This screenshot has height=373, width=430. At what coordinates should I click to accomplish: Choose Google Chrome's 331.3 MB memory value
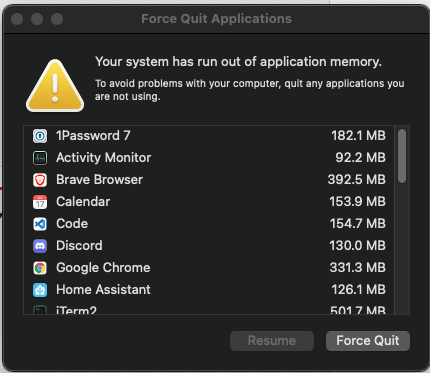[357, 267]
